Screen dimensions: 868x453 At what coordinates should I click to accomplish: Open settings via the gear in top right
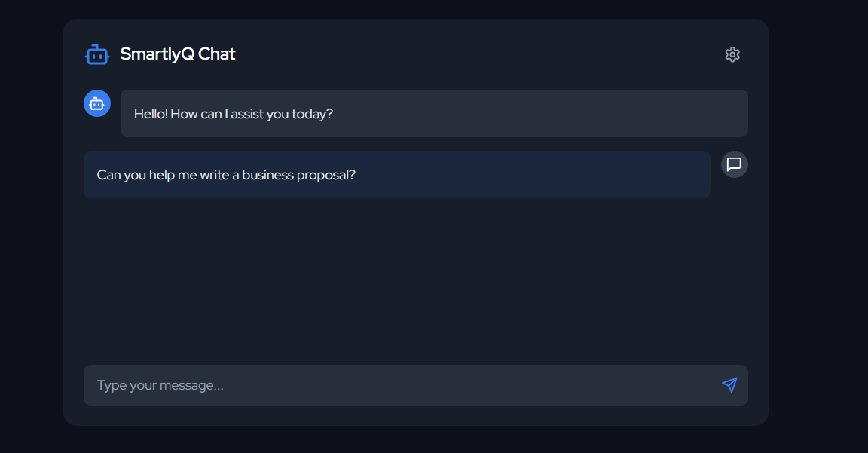[x=732, y=54]
